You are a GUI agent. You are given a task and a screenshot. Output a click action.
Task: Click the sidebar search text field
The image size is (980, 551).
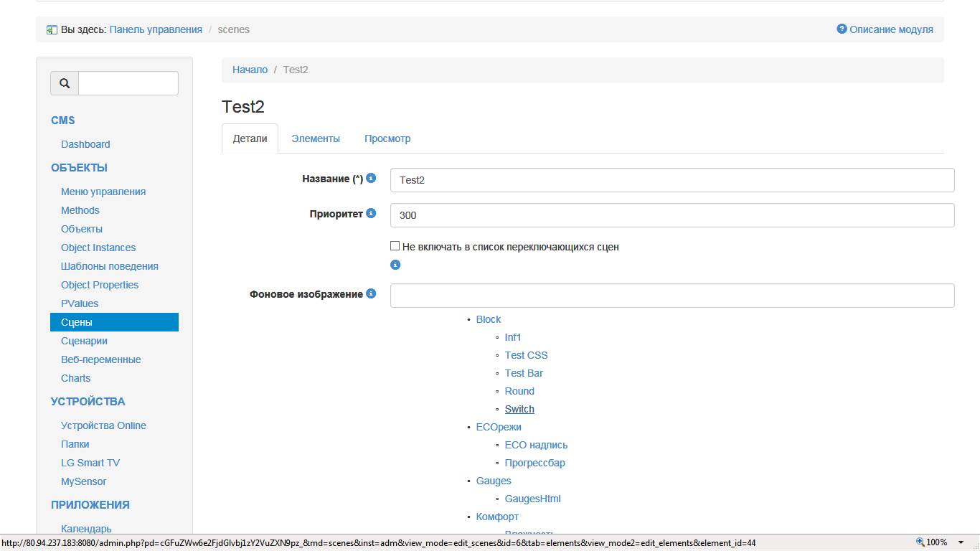(128, 83)
